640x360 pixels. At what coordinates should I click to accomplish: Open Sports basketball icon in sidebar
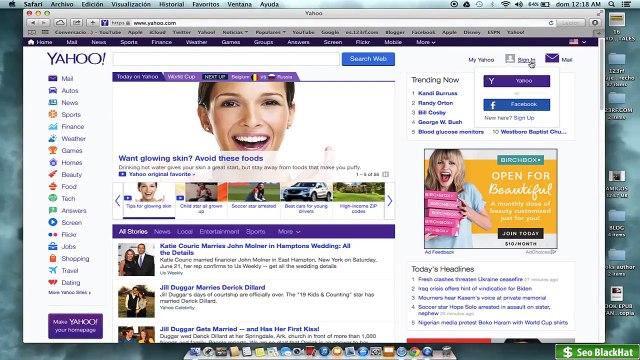pyautogui.click(x=53, y=114)
